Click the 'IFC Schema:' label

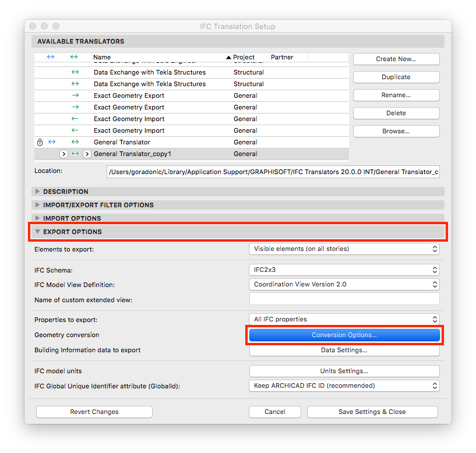[54, 270]
